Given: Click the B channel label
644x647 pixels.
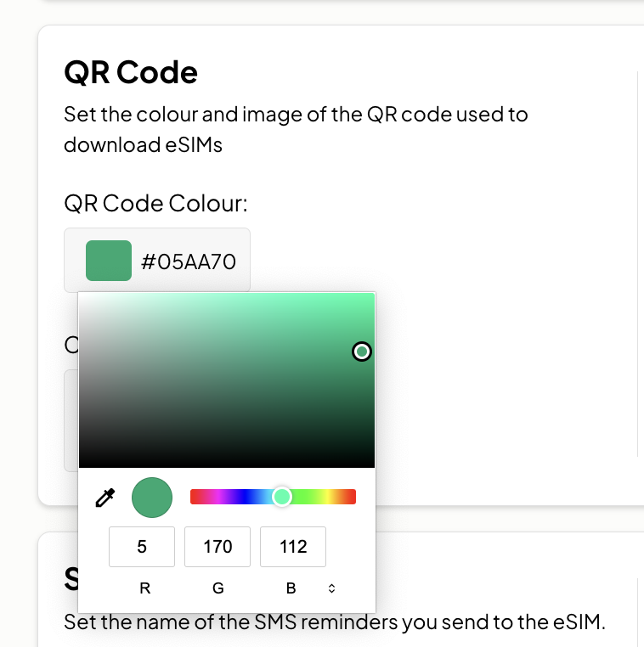Looking at the screenshot, I should [291, 588].
